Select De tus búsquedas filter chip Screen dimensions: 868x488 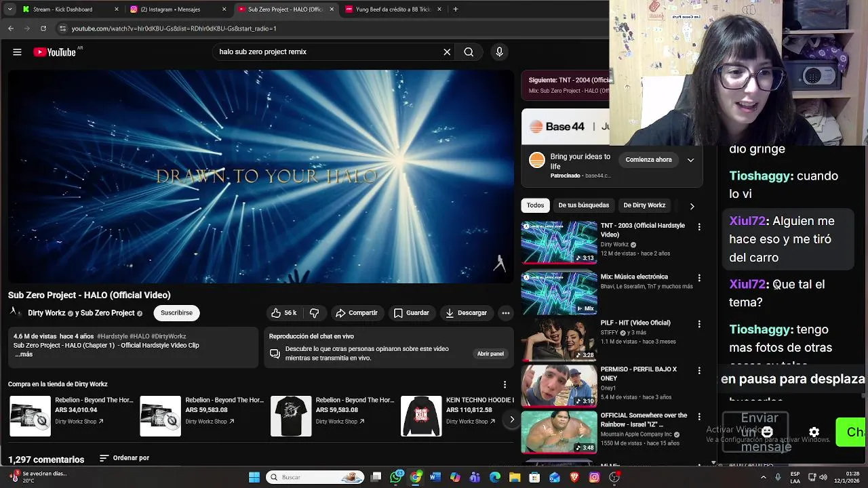click(584, 205)
